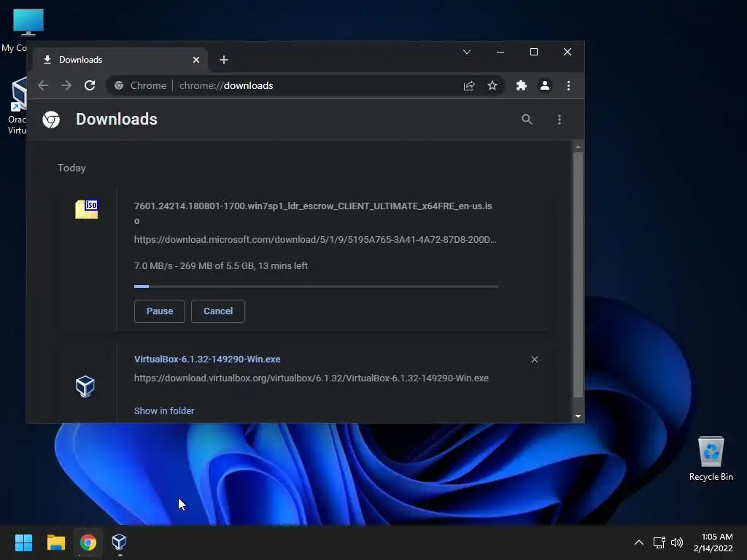This screenshot has width=747, height=560.
Task: Open VirtualBox-6.1.32-149290-Win.exe link
Action: tap(207, 359)
